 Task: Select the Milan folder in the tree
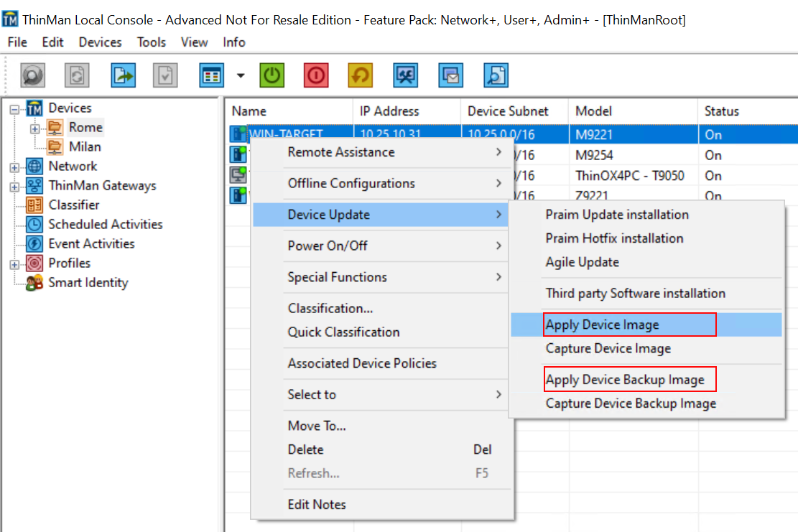pyautogui.click(x=85, y=146)
